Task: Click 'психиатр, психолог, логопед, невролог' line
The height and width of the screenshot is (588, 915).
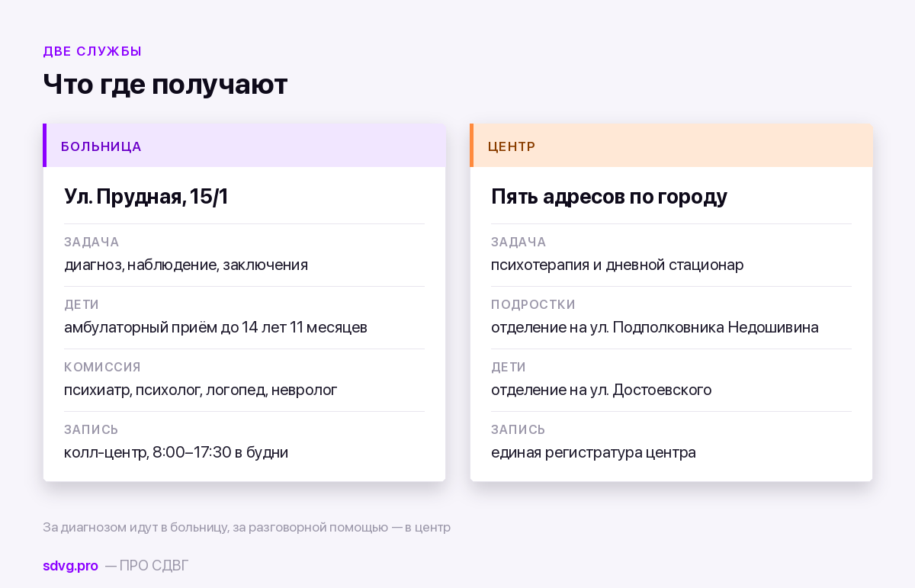Action: pyautogui.click(x=201, y=390)
